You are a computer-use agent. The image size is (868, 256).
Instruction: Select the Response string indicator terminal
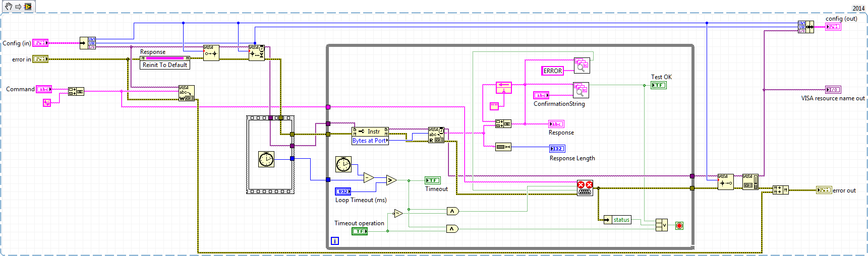[x=556, y=124]
